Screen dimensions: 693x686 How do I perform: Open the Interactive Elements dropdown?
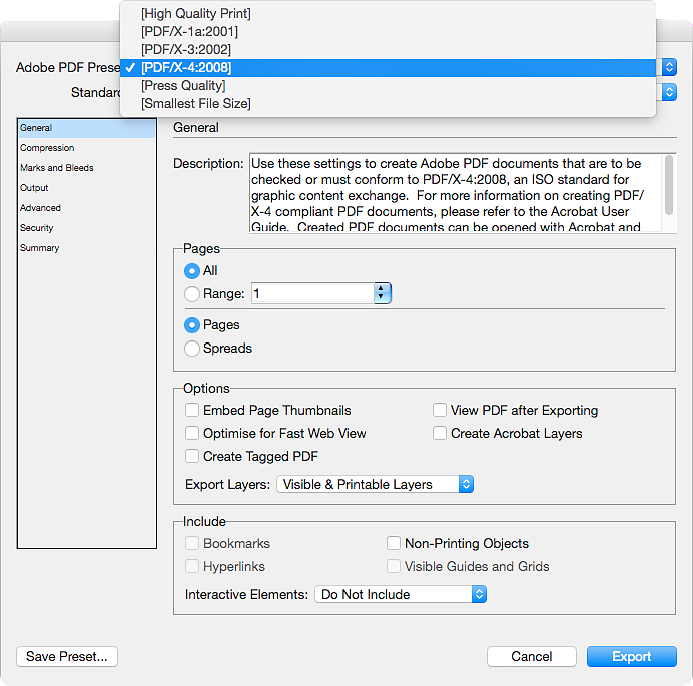[x=400, y=595]
